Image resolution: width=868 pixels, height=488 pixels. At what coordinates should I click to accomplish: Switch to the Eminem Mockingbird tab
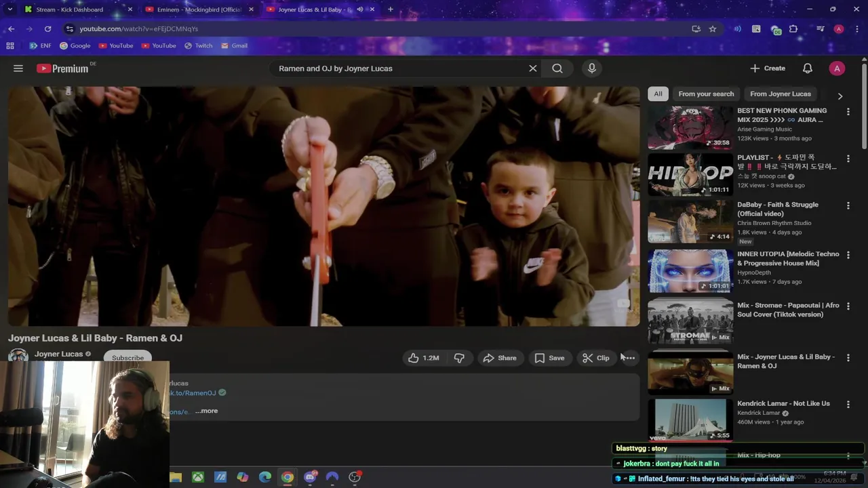point(199,9)
